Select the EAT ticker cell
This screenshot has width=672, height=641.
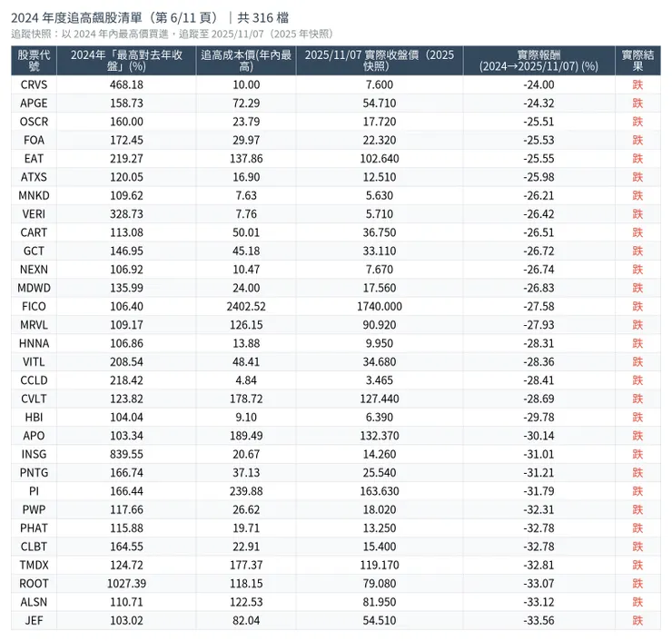tap(34, 159)
